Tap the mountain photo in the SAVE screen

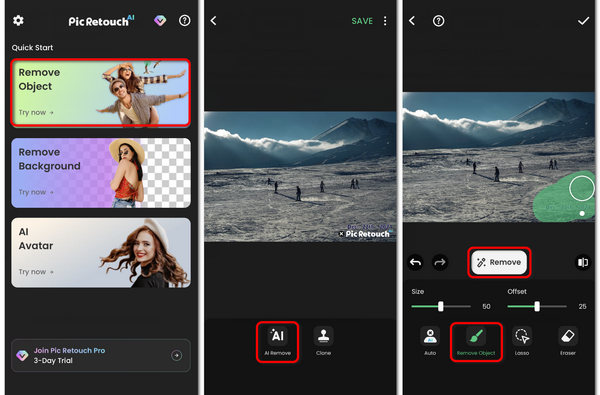(x=300, y=176)
